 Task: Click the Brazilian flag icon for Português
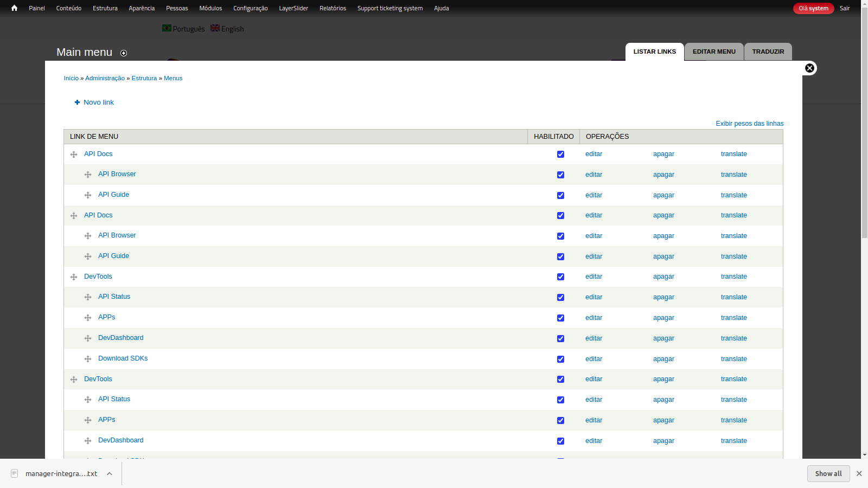pyautogui.click(x=167, y=28)
